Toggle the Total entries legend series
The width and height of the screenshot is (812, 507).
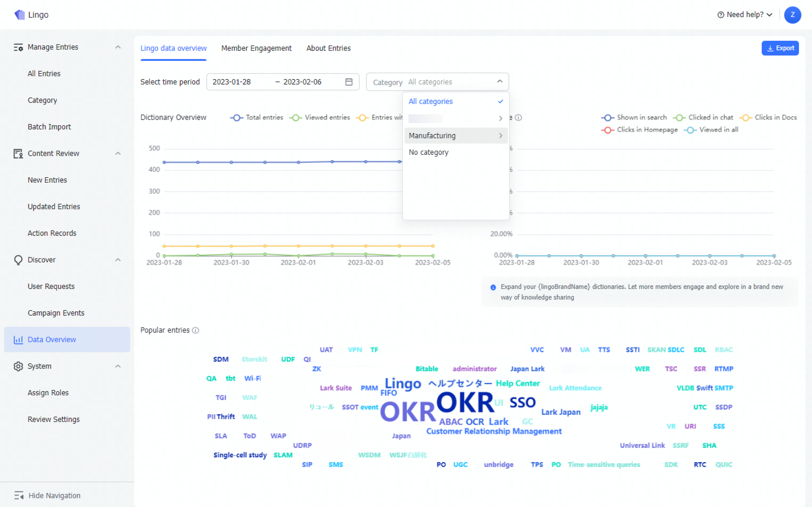(x=257, y=118)
